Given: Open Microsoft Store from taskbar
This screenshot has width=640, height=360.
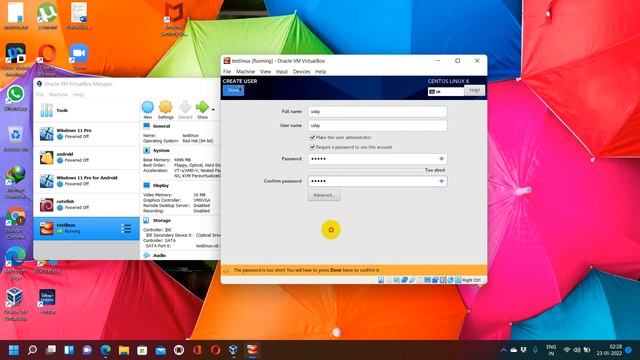Looking at the screenshot, I should (x=142, y=350).
